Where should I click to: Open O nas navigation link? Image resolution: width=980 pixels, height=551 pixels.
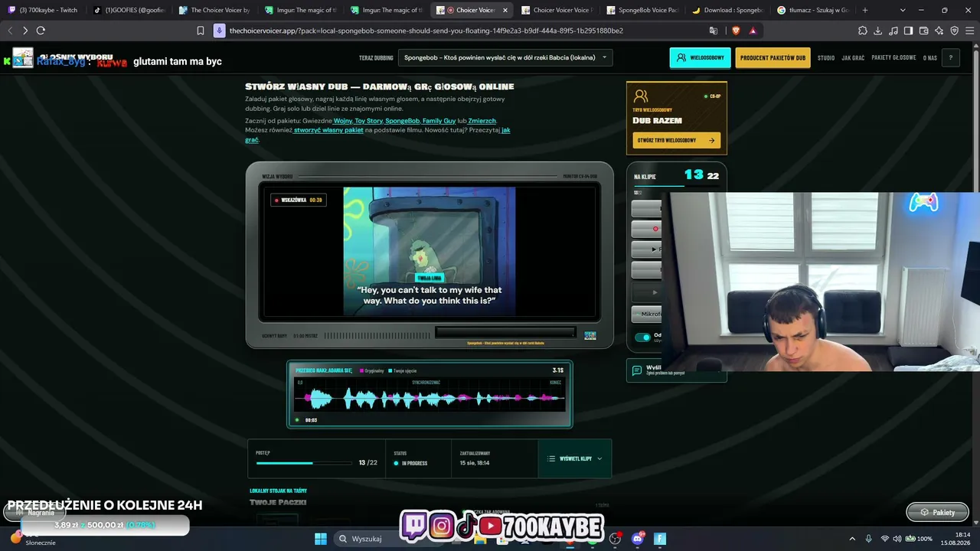[929, 58]
